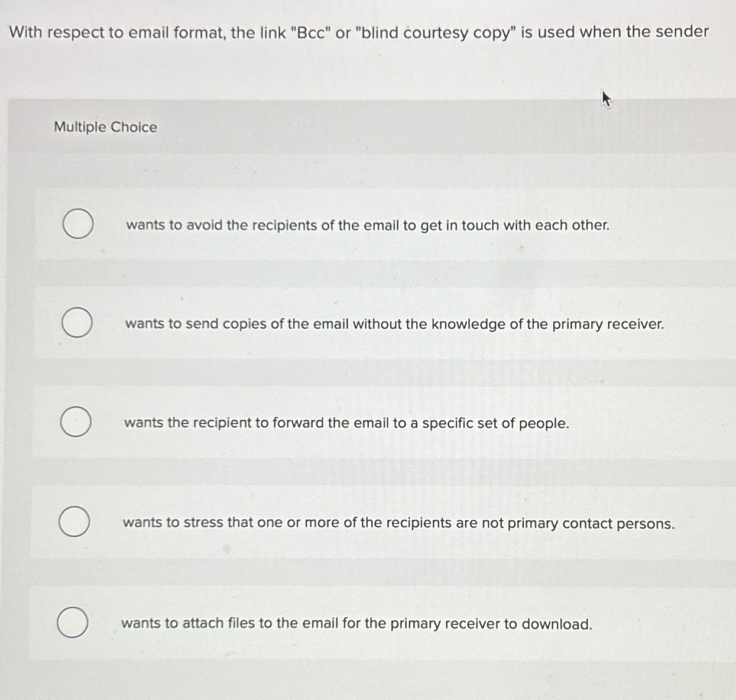Select the first answer radio button
This screenshot has width=736, height=700.
coord(77,225)
